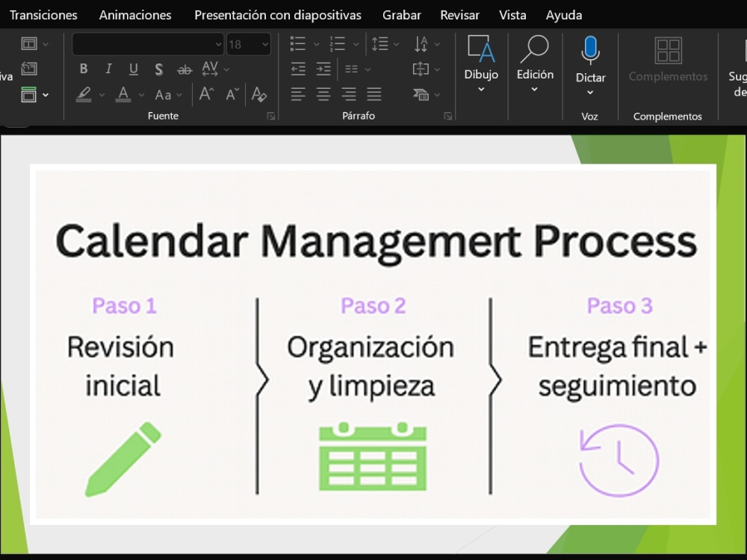The image size is (747, 560).
Task: Apply numbered list
Action: point(338,44)
